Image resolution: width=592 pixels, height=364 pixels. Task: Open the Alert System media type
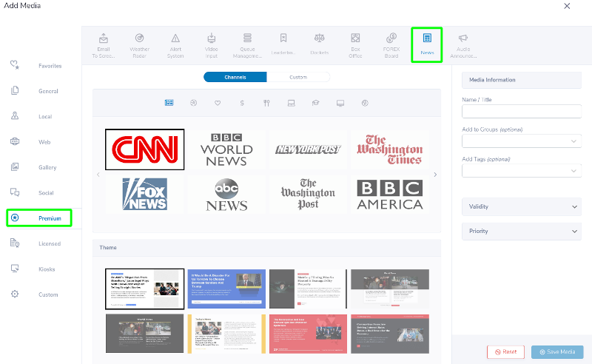point(175,45)
